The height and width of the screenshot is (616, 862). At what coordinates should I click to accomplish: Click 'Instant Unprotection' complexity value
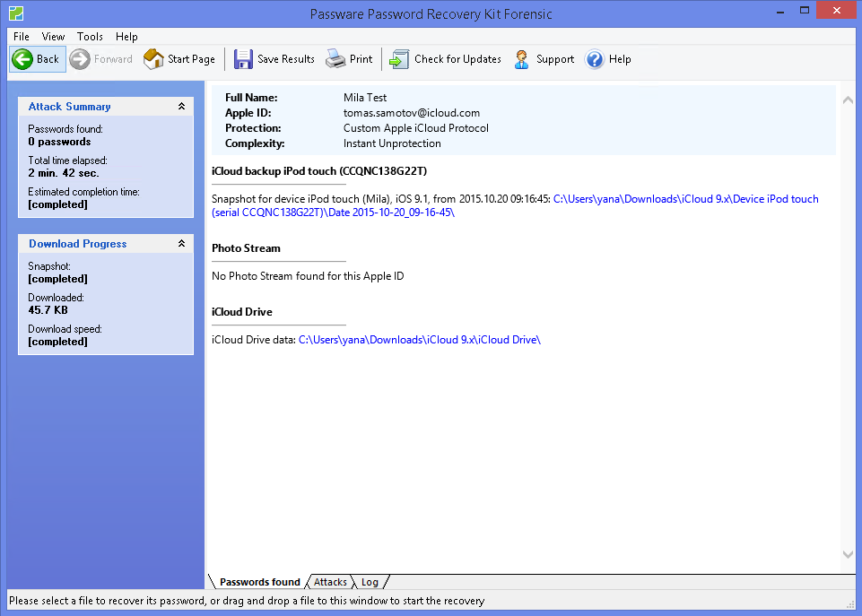(392, 143)
